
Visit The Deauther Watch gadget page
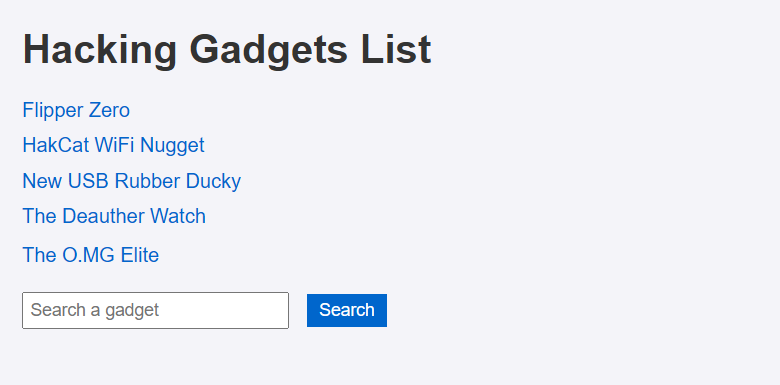[x=114, y=216]
